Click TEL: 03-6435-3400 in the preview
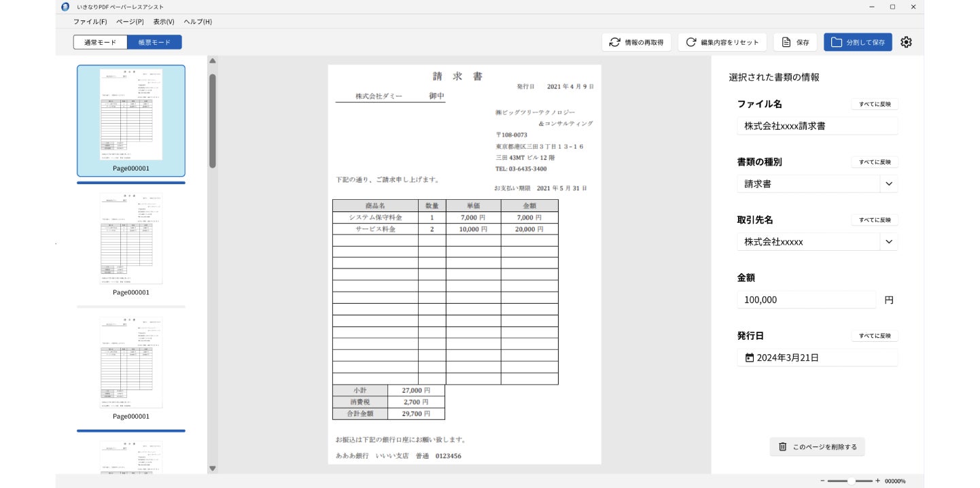This screenshot has width=980, height=488. point(521,169)
